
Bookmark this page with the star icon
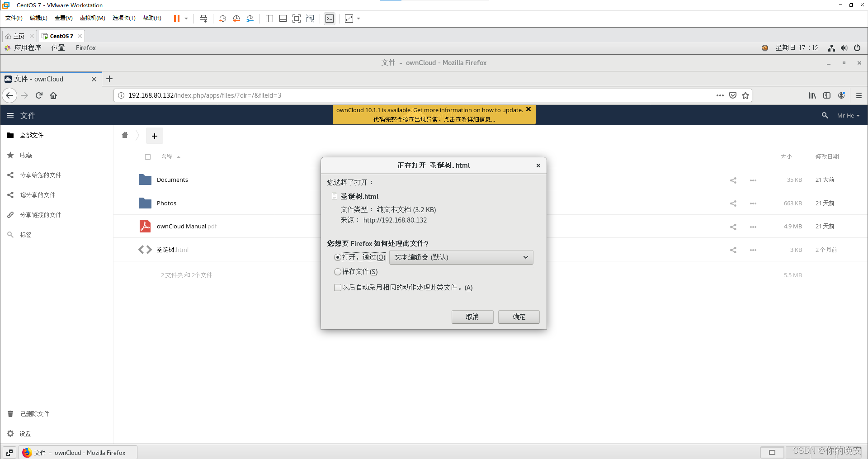click(x=745, y=95)
